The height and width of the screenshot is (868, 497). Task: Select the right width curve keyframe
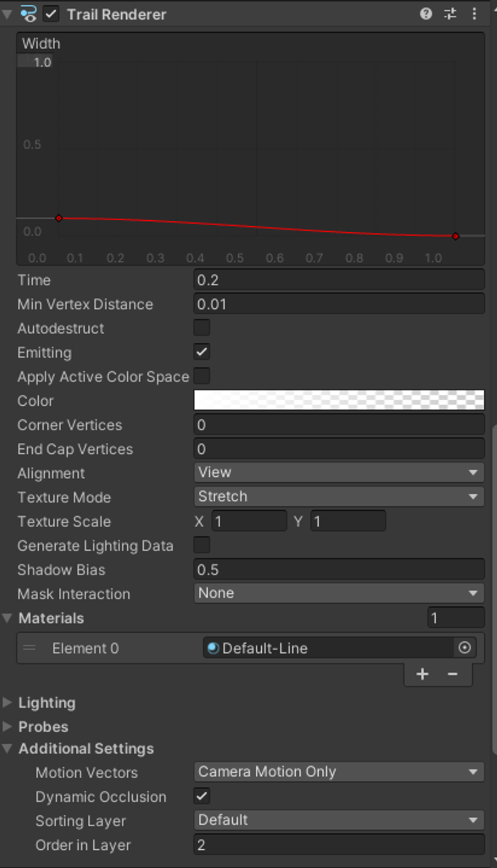click(x=456, y=237)
